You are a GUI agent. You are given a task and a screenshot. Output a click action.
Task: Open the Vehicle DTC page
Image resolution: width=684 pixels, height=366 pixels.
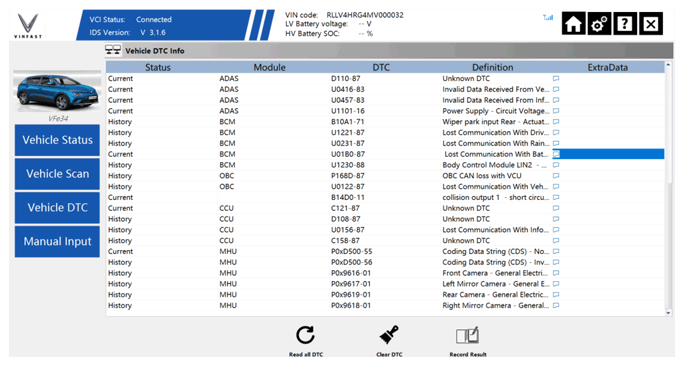coord(57,208)
